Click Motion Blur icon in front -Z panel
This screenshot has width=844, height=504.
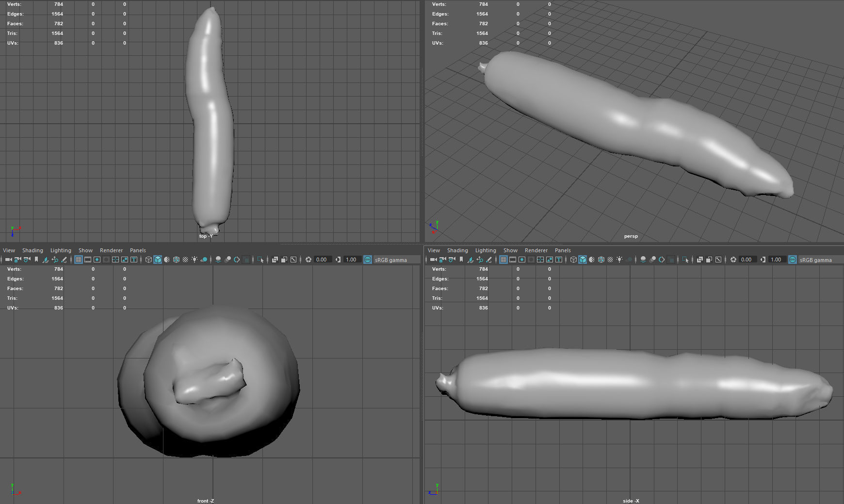pos(227,260)
